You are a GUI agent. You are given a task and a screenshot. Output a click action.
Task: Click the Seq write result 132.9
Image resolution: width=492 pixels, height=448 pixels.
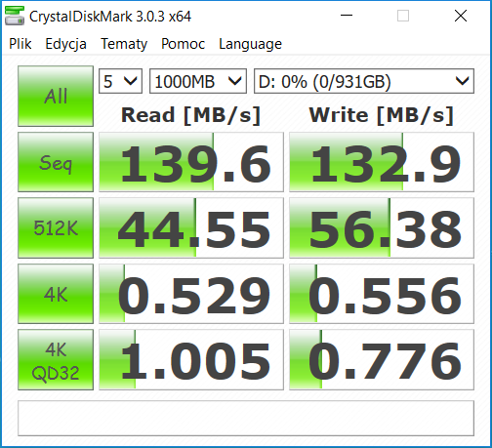(x=382, y=162)
